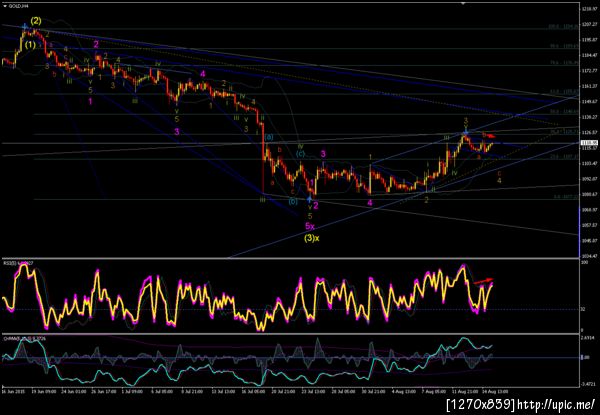Select the yellow (2) wave label
Screen dimensions: 600x415
click(36, 20)
